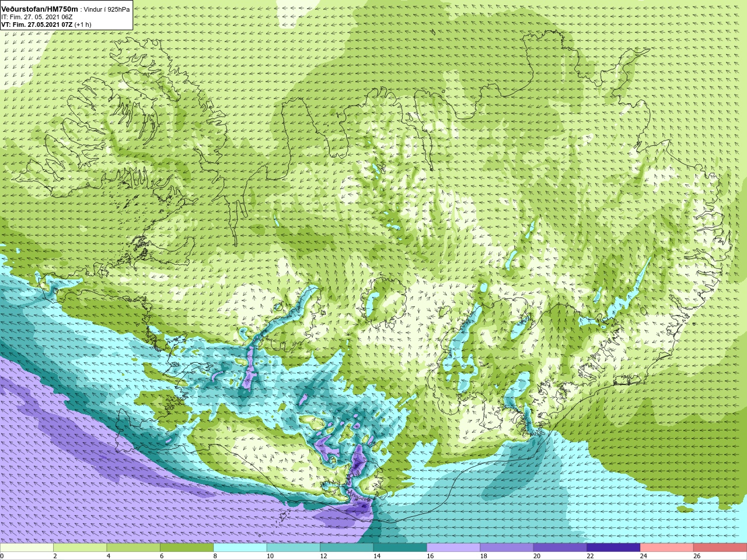This screenshot has width=747, height=560.
Task: Select the salmon red swatch after 26
Action: pyautogui.click(x=720, y=548)
